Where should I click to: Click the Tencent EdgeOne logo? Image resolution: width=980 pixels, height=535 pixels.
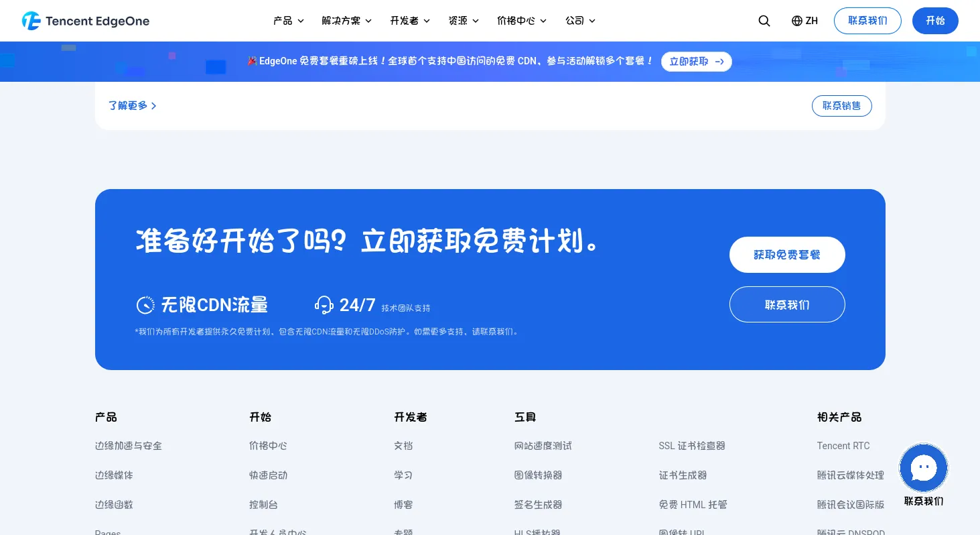click(x=86, y=21)
